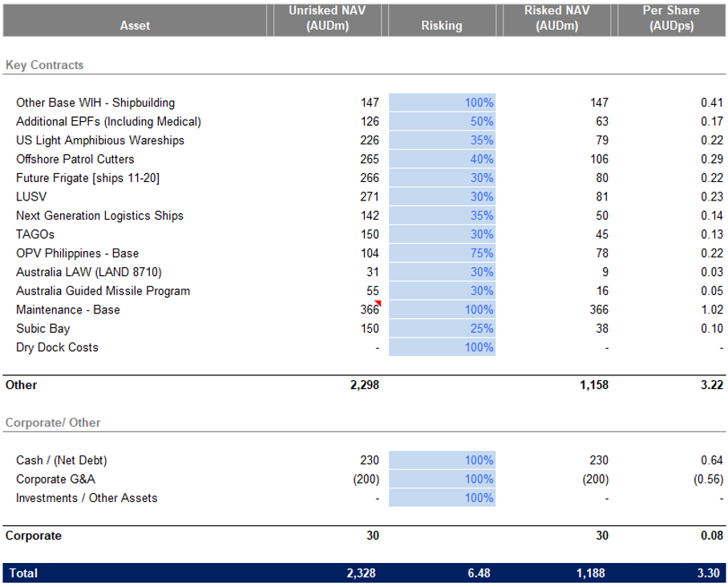The image size is (728, 587).
Task: Select the Risking column header
Action: [441, 26]
